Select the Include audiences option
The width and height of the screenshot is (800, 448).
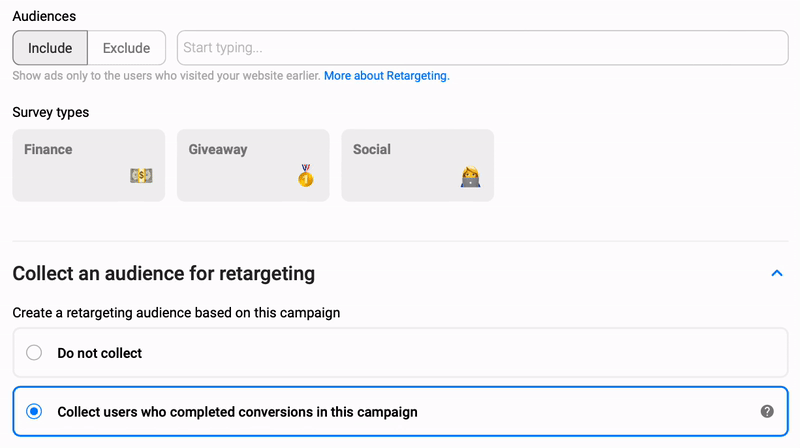coord(50,48)
